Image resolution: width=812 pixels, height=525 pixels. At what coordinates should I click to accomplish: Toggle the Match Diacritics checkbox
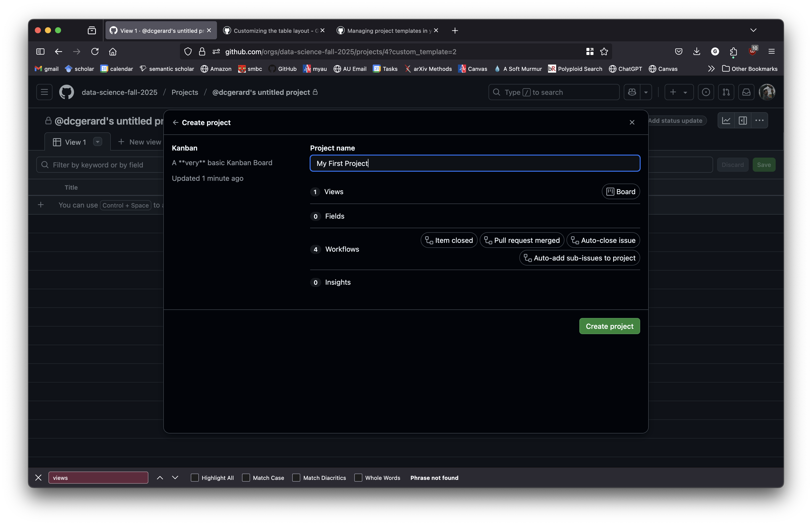[296, 478]
